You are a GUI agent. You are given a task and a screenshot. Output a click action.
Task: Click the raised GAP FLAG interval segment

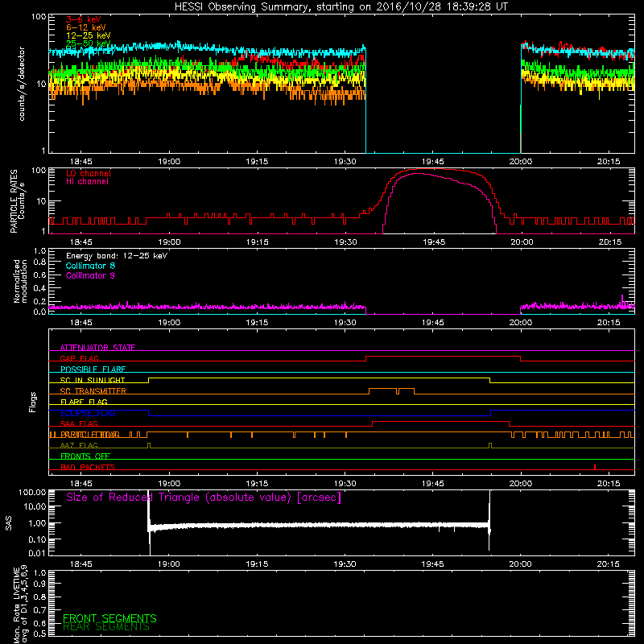[x=444, y=356]
